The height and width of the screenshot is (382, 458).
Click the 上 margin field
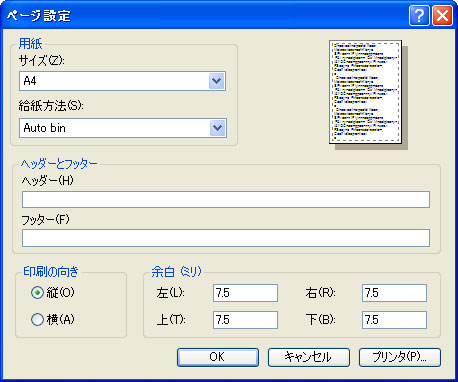tap(245, 320)
